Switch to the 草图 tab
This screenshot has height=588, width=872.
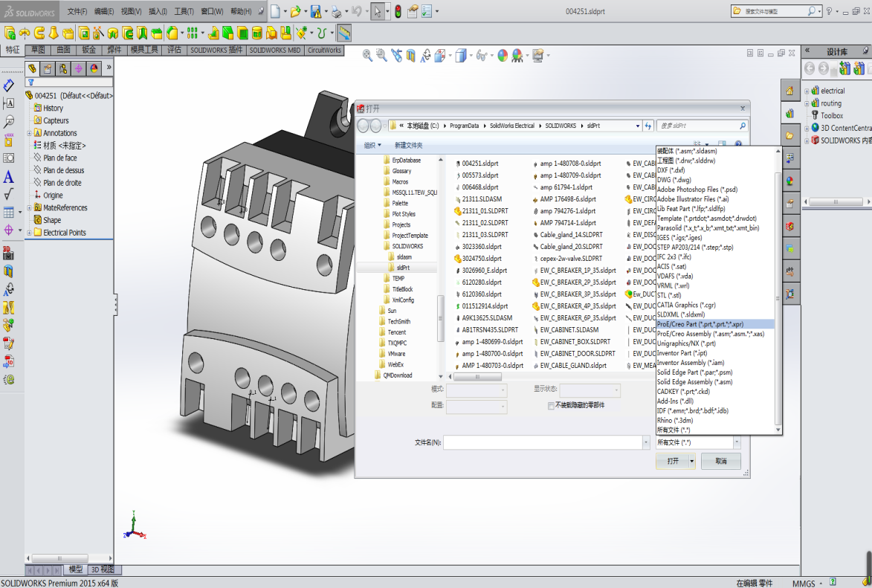(38, 50)
